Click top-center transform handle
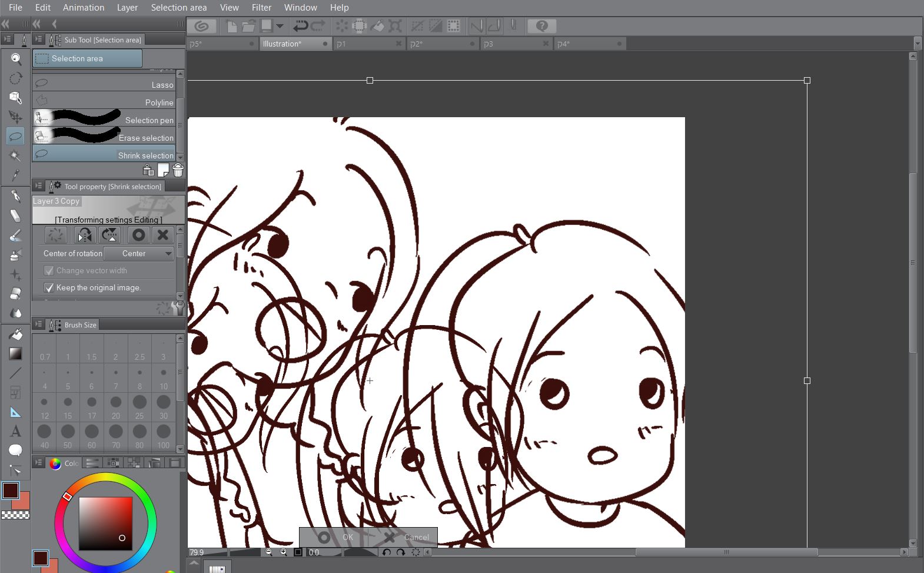The height and width of the screenshot is (573, 924). pos(370,80)
